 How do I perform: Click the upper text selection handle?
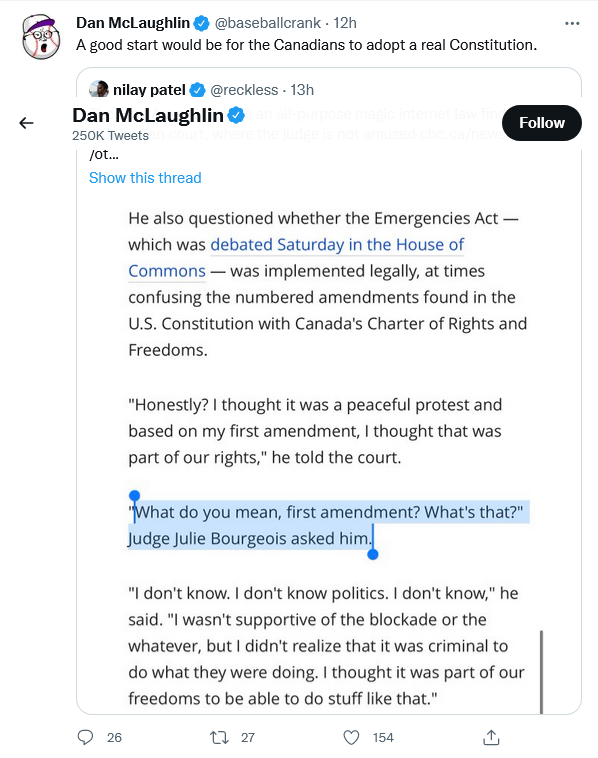coord(134,496)
